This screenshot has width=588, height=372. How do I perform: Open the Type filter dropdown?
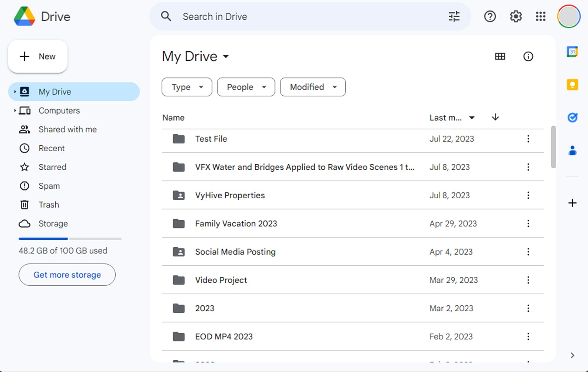point(187,87)
